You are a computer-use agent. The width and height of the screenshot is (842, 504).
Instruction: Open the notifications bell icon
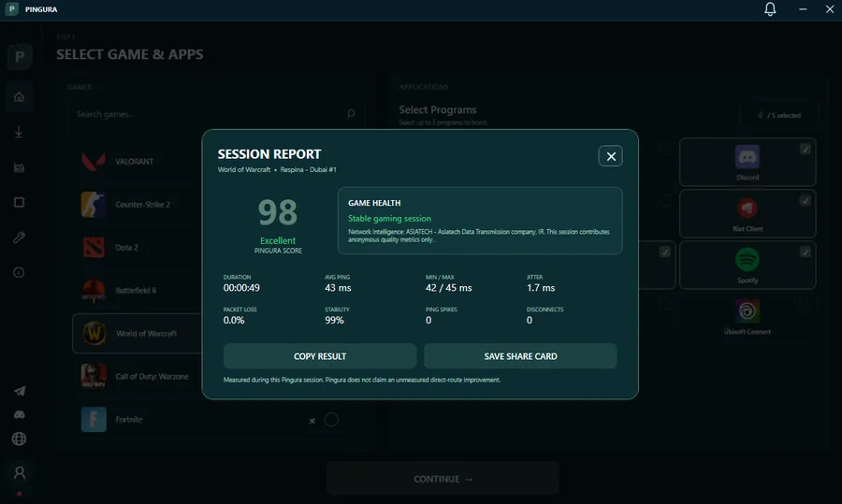point(770,9)
